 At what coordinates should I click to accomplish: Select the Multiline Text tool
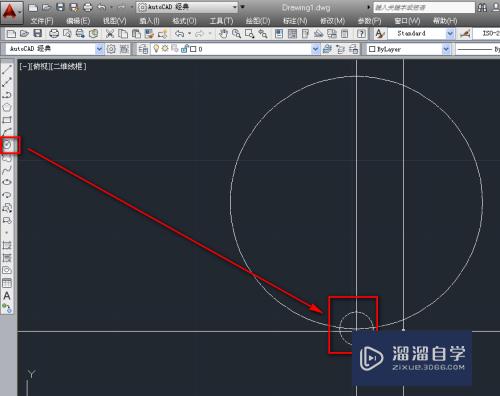[7, 296]
